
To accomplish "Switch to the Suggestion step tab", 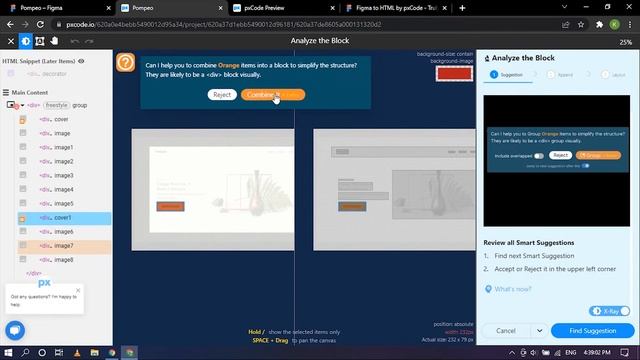I will tap(507, 75).
